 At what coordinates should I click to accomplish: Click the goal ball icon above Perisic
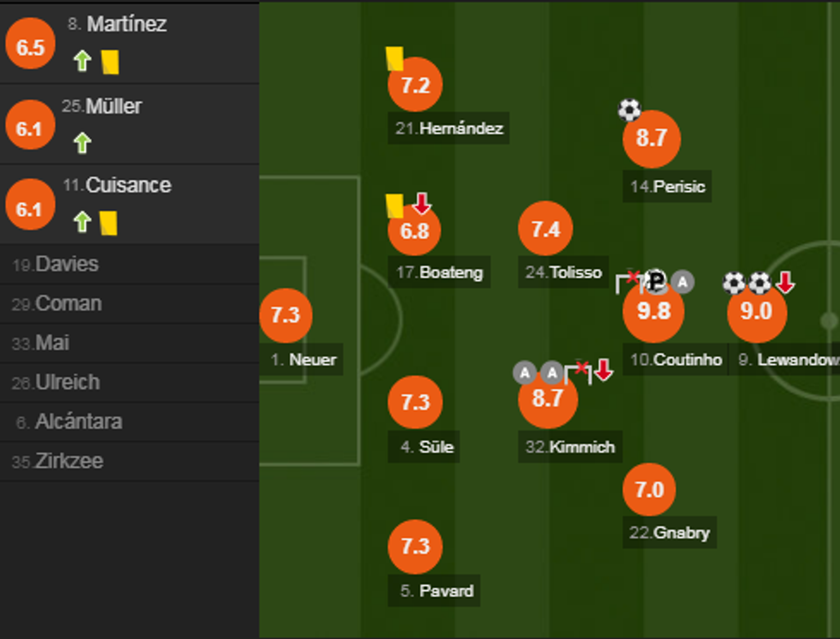coord(629,110)
